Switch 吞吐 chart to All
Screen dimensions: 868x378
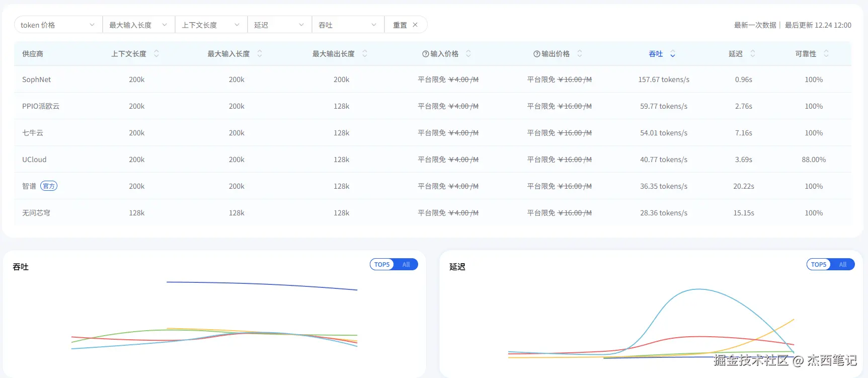(406, 264)
